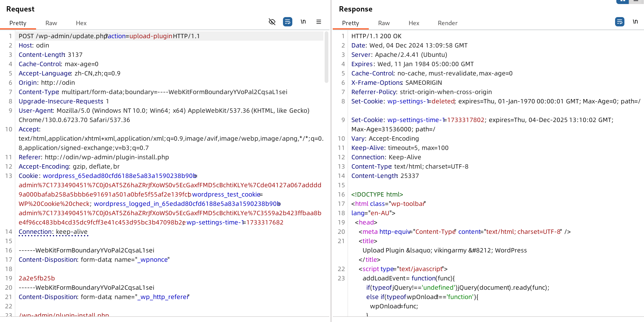Image resolution: width=644 pixels, height=322 pixels.
Task: Click the Referer header in the request
Action: pyautogui.click(x=94, y=157)
